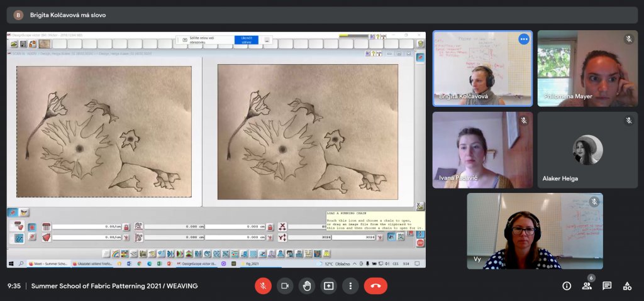Toggle the camera on or off
This screenshot has height=301, width=644.
(x=285, y=286)
